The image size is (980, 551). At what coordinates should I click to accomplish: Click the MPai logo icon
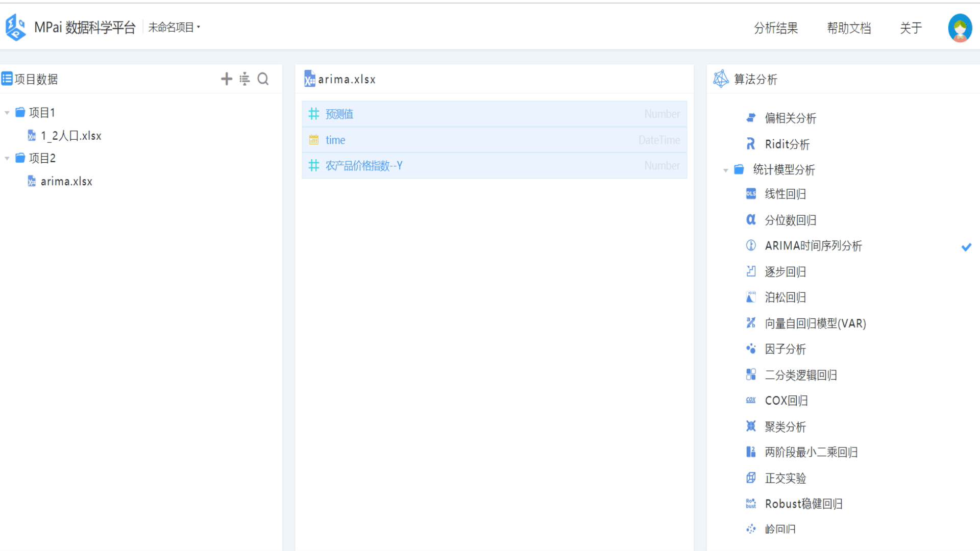pyautogui.click(x=15, y=28)
